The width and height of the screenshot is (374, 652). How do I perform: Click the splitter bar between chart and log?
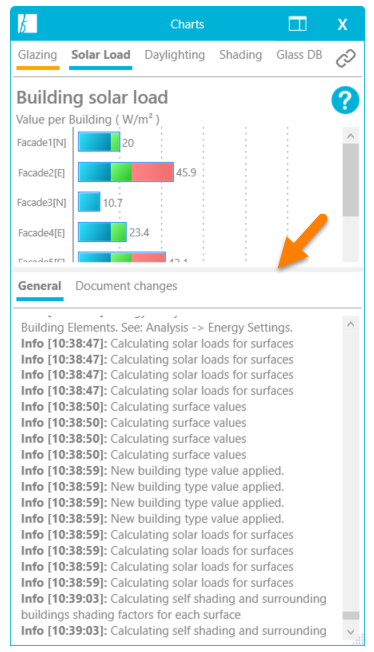[x=187, y=269]
